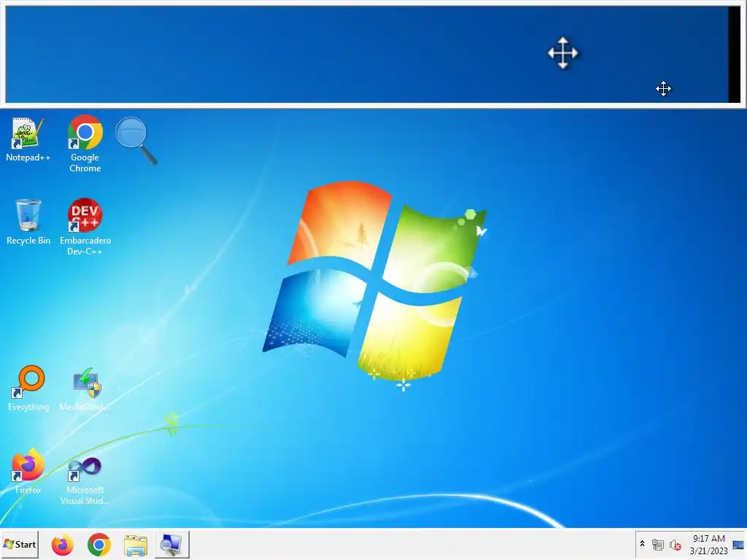Launch Firefox from the taskbar
Viewport: 747px width, 560px height.
[63, 545]
